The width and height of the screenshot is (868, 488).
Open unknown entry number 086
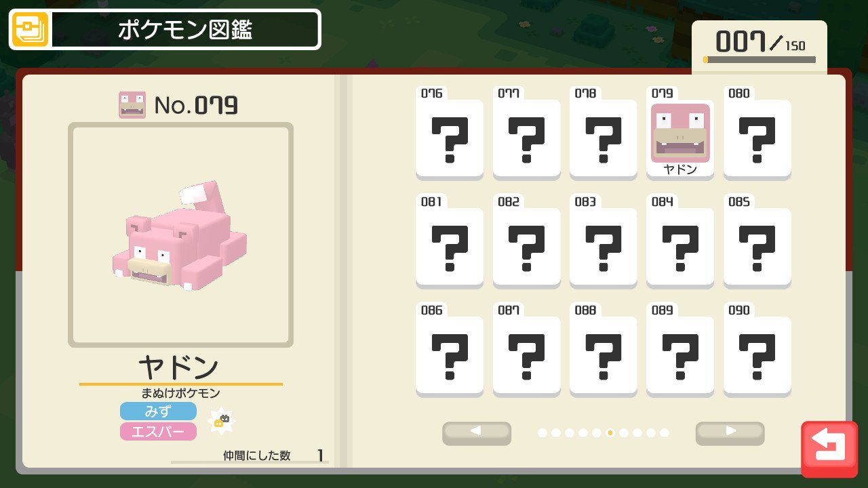450,350
